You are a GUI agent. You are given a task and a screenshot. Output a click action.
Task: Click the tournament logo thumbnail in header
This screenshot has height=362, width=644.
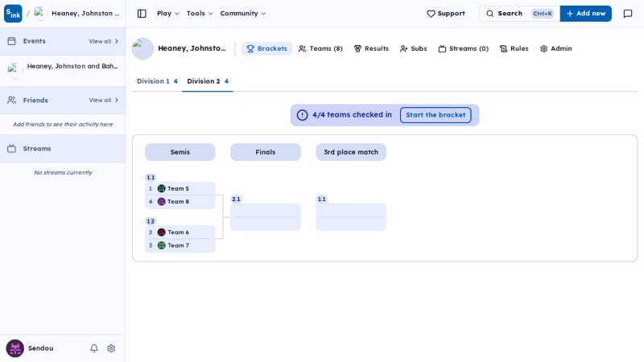coord(142,48)
